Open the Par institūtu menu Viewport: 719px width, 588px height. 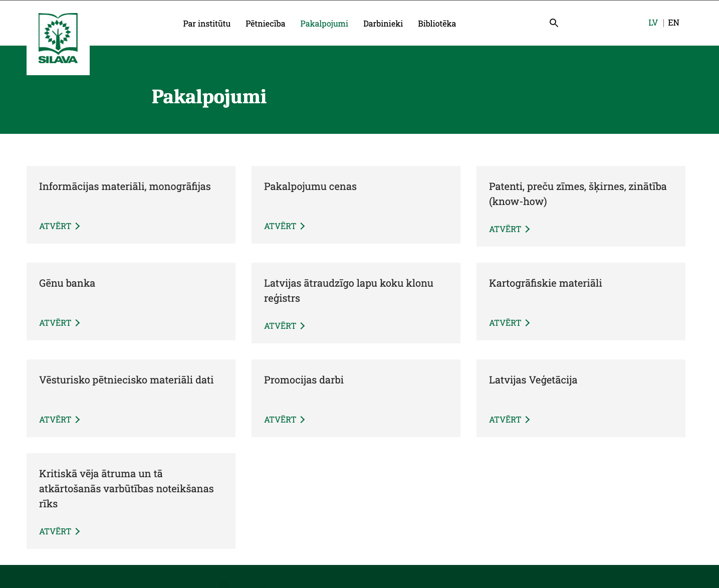207,24
